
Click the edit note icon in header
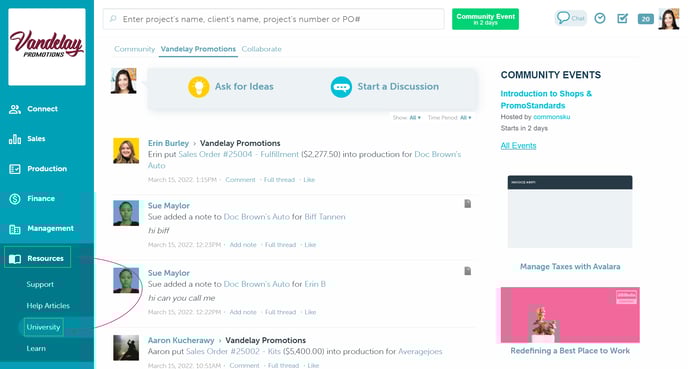[x=622, y=18]
